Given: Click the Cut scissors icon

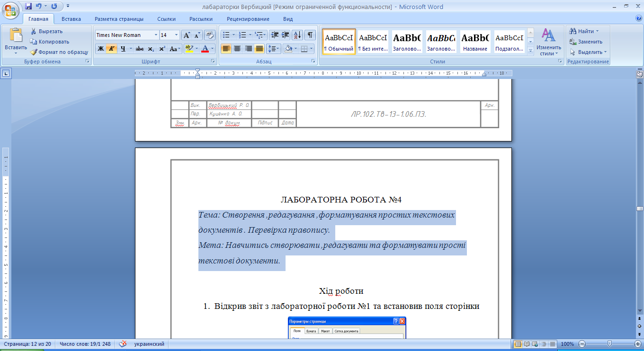Looking at the screenshot, I should click(x=34, y=31).
